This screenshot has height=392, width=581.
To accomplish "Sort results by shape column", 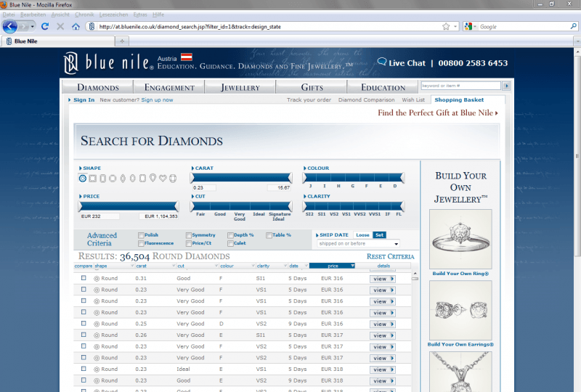I will pos(114,266).
